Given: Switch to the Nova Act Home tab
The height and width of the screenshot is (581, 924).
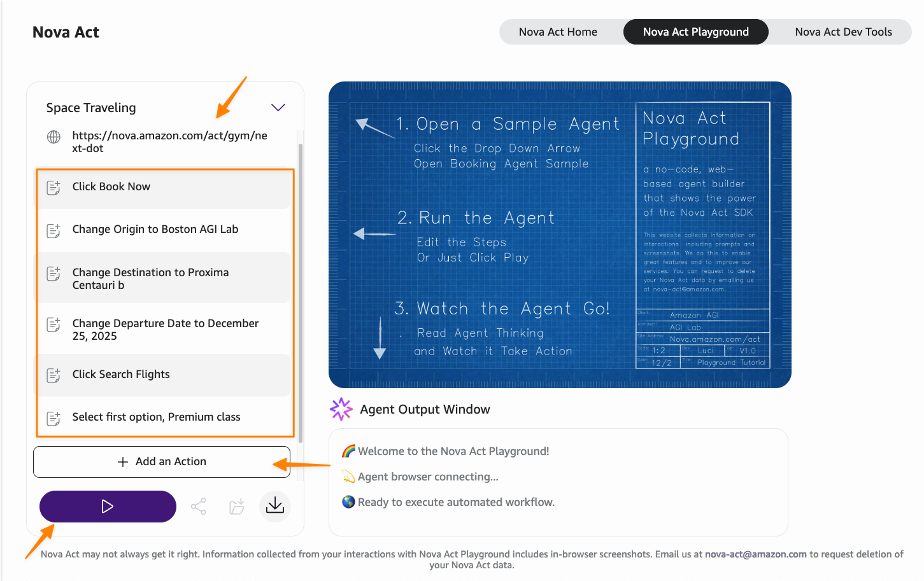Looking at the screenshot, I should point(558,32).
